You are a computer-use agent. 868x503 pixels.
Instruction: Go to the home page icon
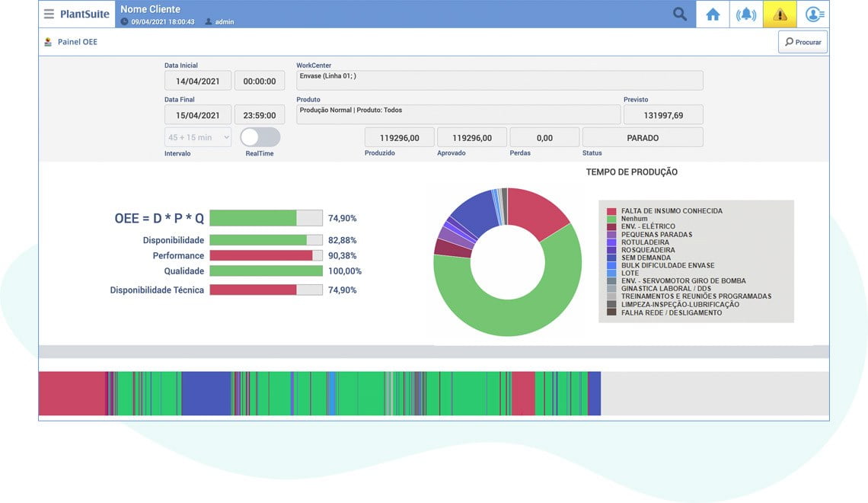(x=713, y=14)
